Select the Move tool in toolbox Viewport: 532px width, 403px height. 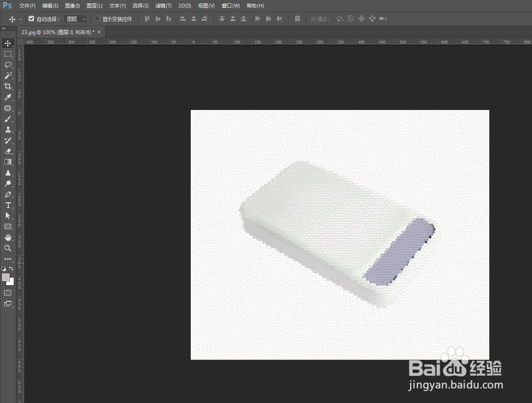tap(8, 43)
